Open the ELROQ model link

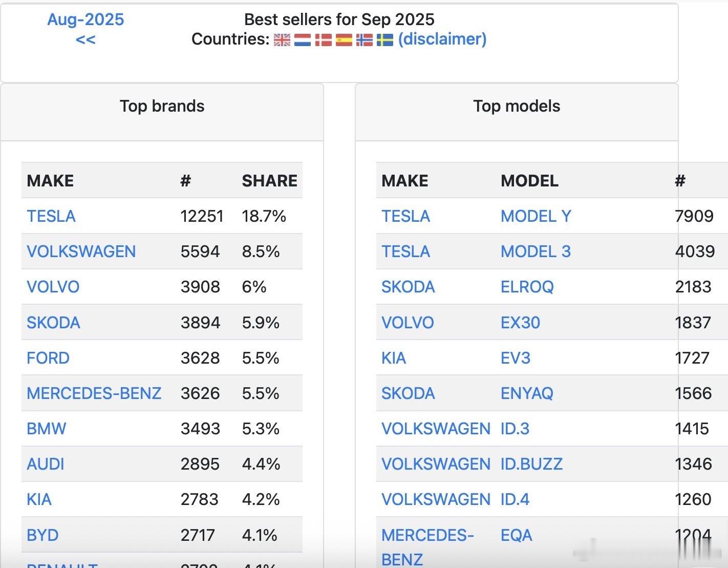[527, 287]
